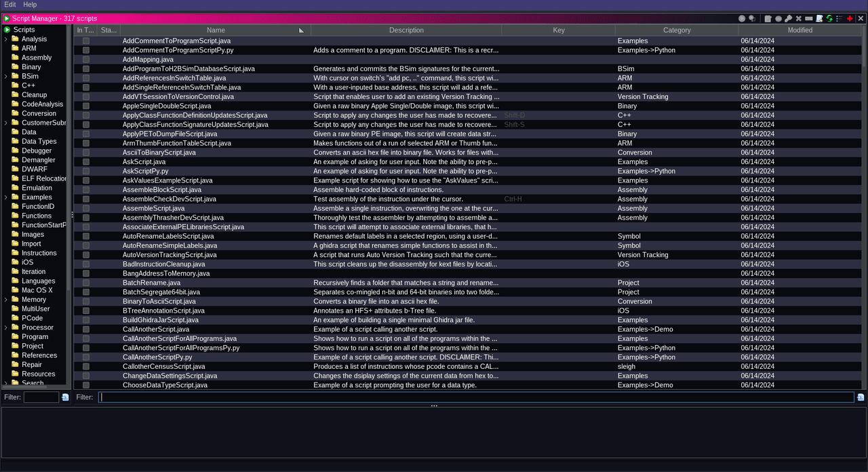The width and height of the screenshot is (868, 472).
Task: Sort the table by Category column header
Action: coord(676,31)
